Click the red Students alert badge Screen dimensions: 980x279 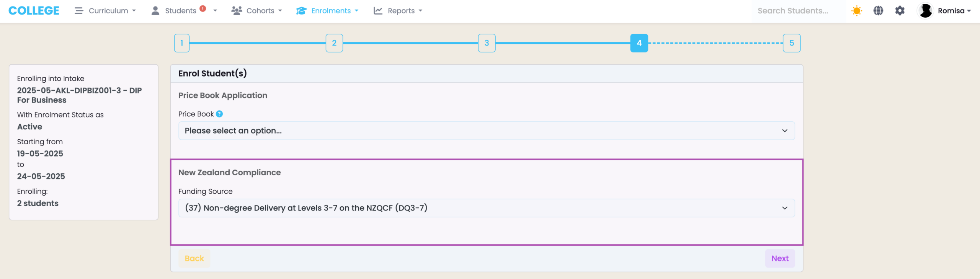pyautogui.click(x=203, y=8)
